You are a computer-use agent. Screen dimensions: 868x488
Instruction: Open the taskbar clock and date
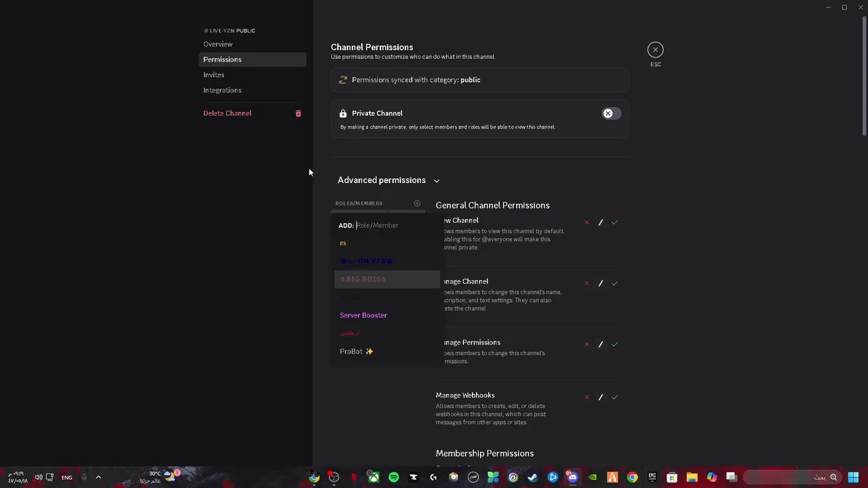18,477
